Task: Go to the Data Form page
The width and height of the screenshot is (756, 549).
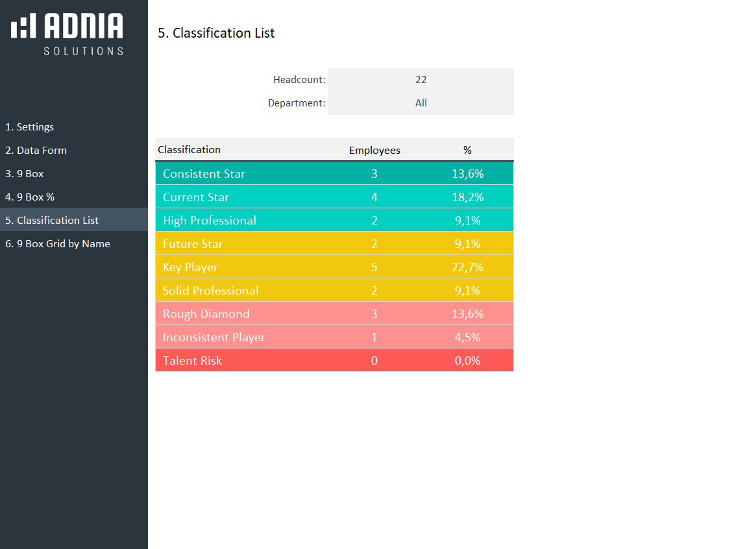Action: (x=36, y=151)
